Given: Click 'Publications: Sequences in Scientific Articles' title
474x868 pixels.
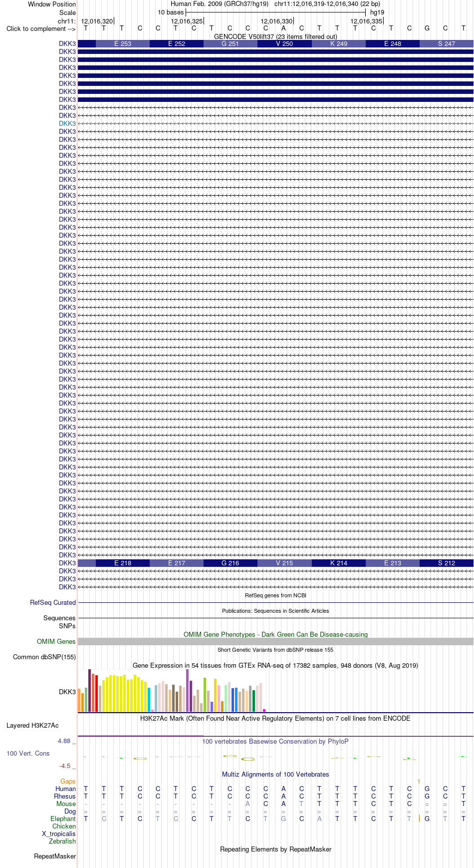Looking at the screenshot, I should (x=275, y=611).
